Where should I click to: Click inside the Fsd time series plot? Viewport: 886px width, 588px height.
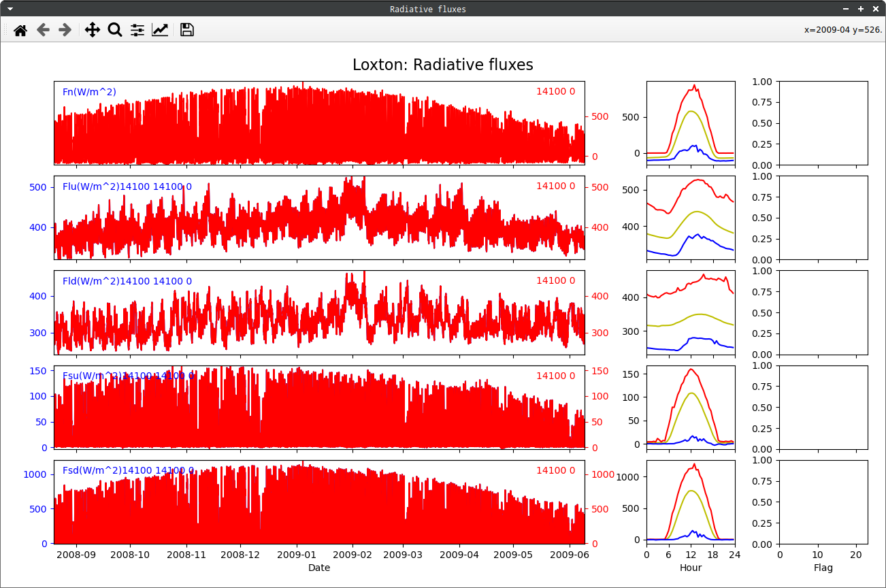(319, 502)
